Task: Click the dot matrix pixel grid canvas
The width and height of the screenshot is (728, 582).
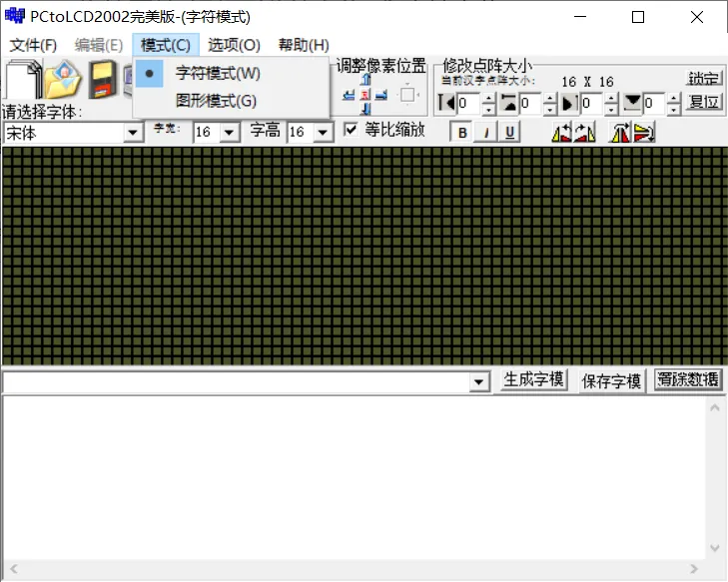Action: [364, 257]
